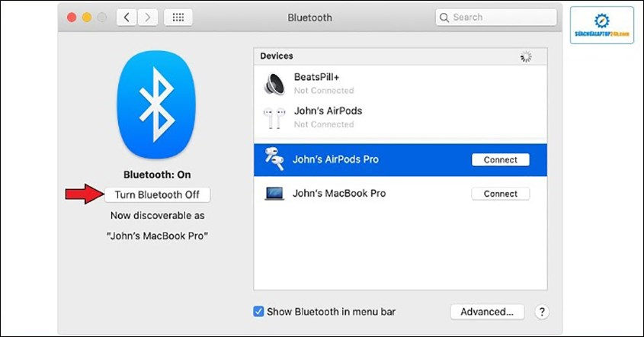Click the magnifying glass in Search field

tap(444, 18)
